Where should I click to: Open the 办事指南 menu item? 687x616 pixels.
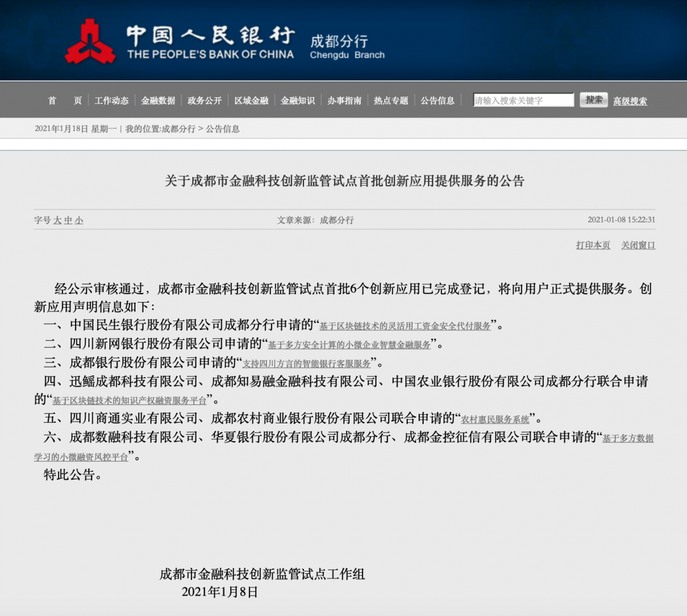[345, 100]
